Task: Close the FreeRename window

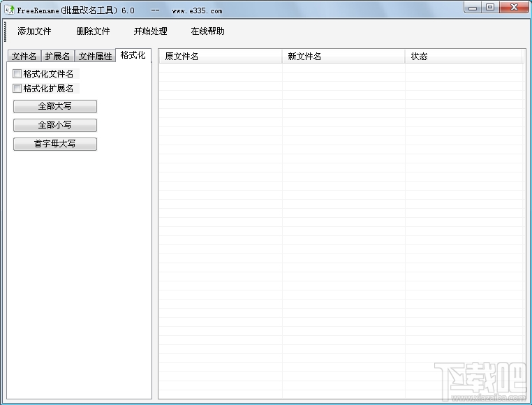Action: click(514, 7)
